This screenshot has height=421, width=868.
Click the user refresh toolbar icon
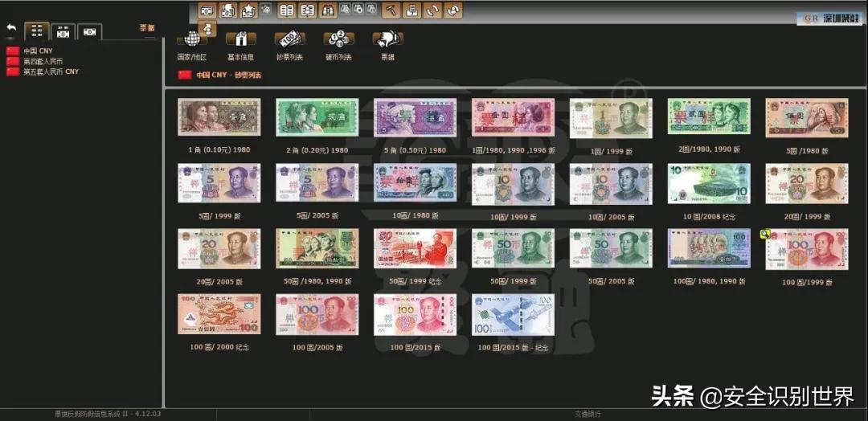pos(452,10)
